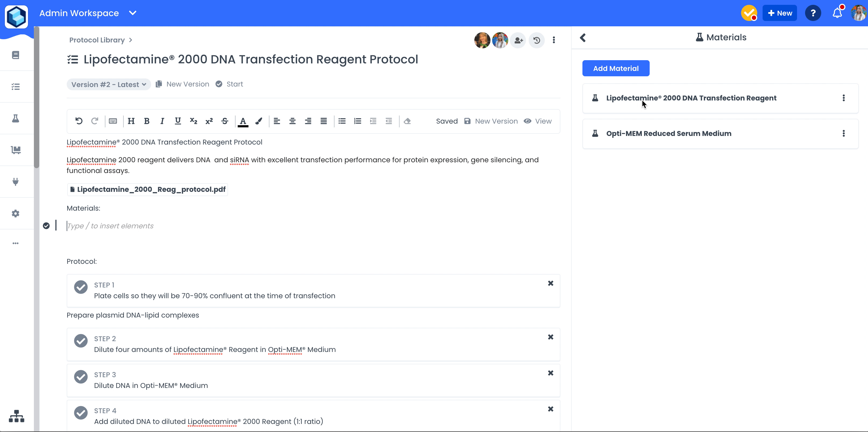Click the strikethrough formatting icon
Image resolution: width=868 pixels, height=432 pixels.
[x=225, y=121]
